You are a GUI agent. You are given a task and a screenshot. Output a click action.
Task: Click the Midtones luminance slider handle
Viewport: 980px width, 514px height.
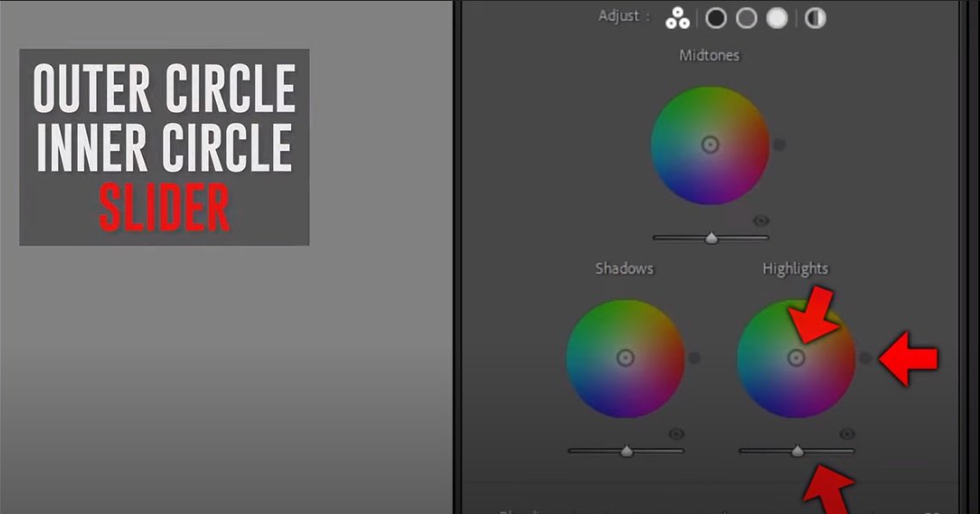coord(711,238)
